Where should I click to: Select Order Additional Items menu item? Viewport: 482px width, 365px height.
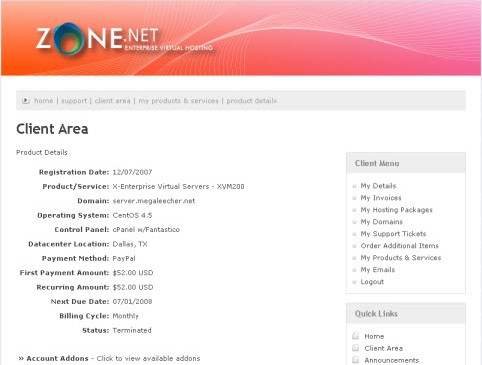pos(400,246)
